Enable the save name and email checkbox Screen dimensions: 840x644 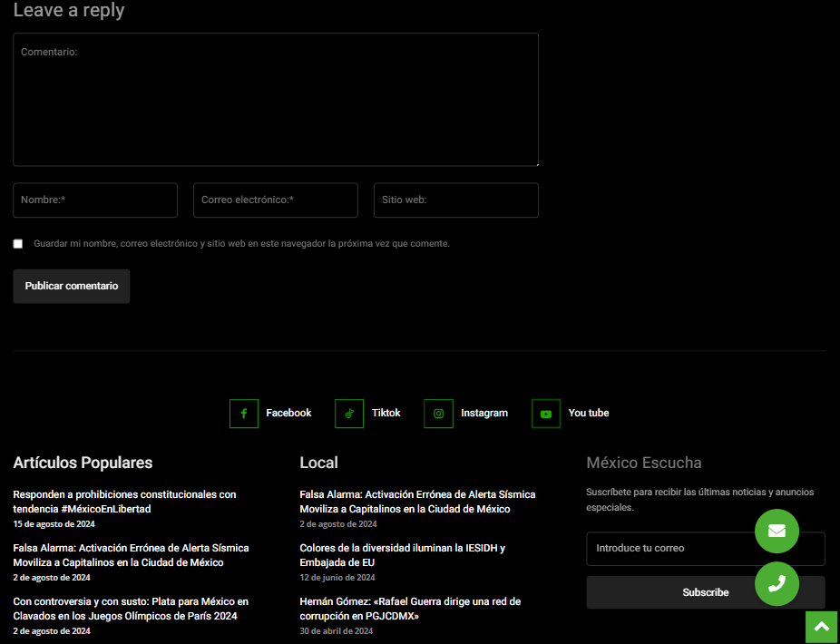[18, 244]
